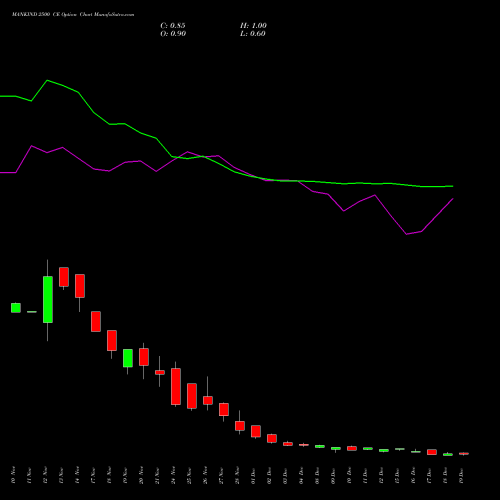The width and height of the screenshot is (500, 500).
Task: Click the green candle on 19 Nov
Action: pos(128,358)
